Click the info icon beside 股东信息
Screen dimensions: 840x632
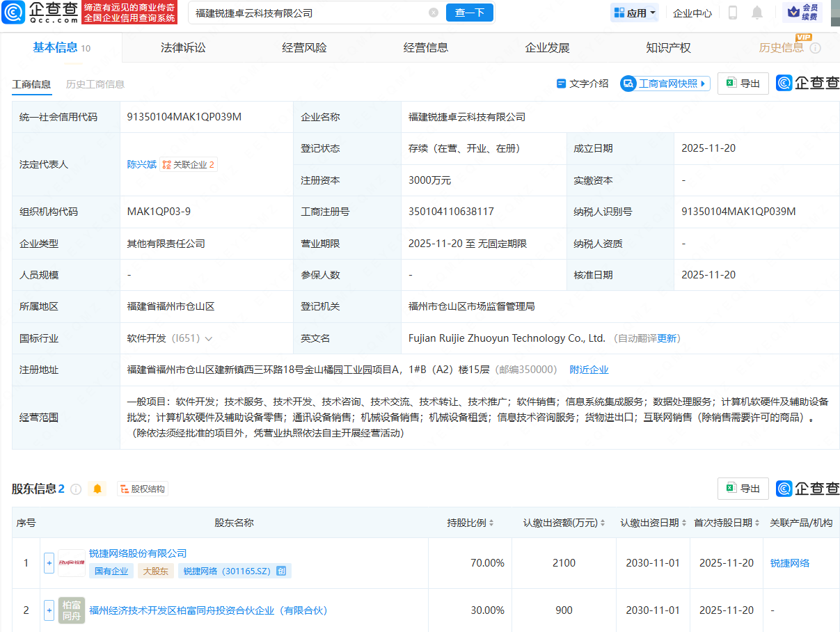point(76,489)
